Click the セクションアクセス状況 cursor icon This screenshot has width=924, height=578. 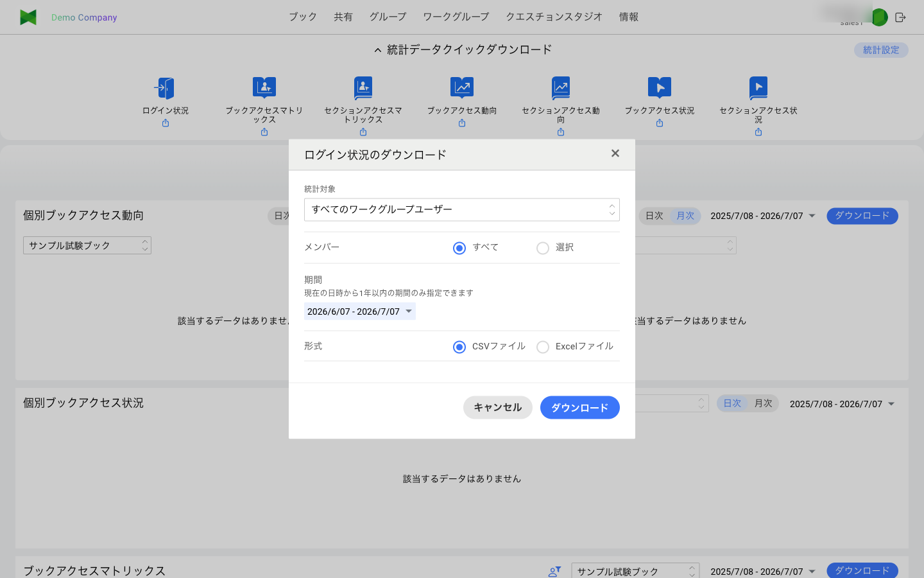point(758,88)
